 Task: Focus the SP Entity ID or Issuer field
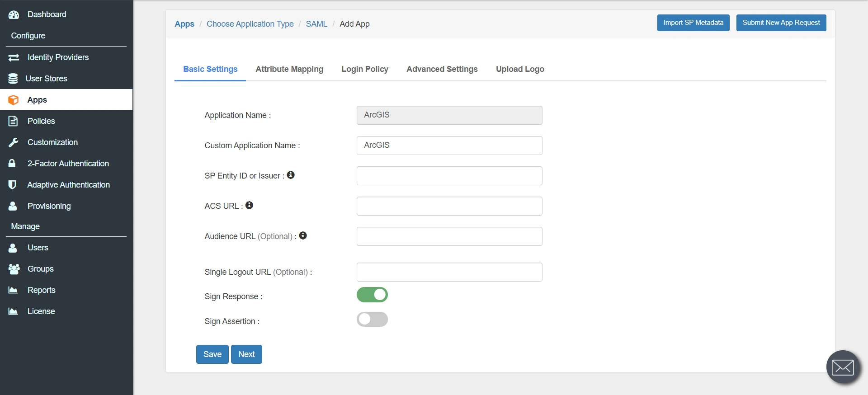449,176
